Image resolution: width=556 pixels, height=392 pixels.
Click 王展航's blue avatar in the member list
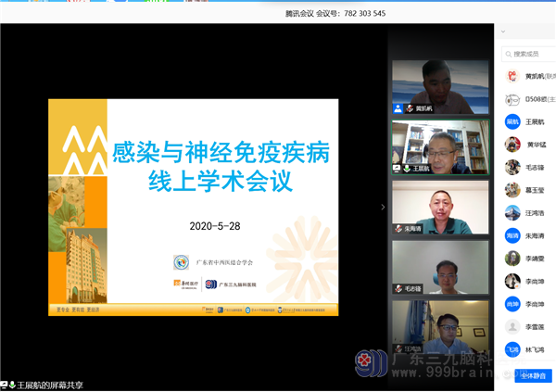pyautogui.click(x=512, y=121)
